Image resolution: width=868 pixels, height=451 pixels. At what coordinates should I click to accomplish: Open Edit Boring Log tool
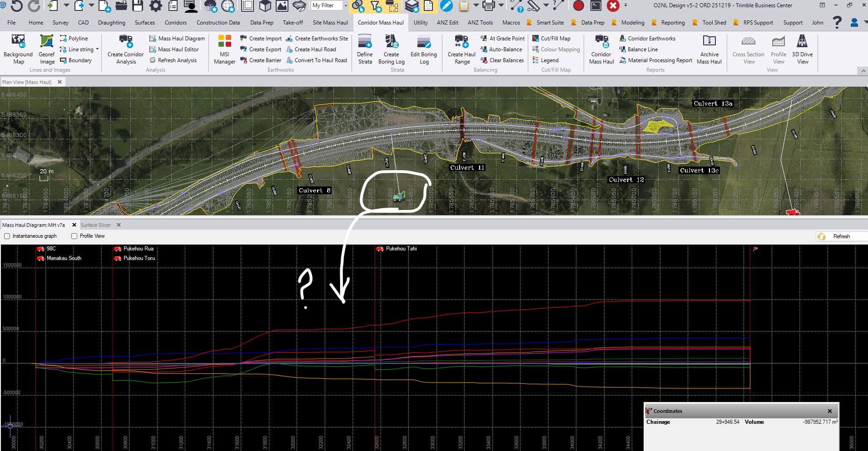423,42
